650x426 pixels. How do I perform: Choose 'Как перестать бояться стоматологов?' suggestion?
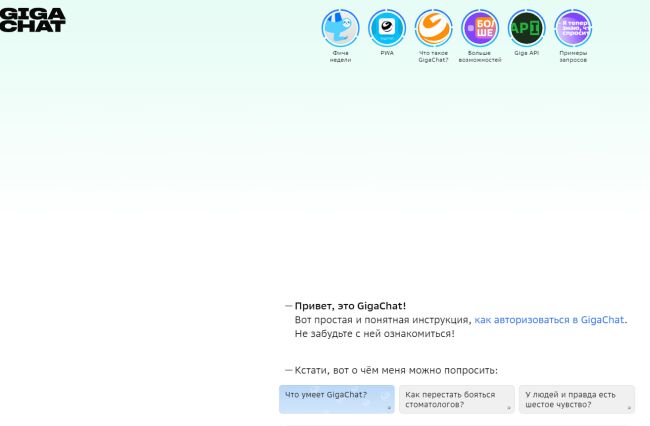pos(450,399)
